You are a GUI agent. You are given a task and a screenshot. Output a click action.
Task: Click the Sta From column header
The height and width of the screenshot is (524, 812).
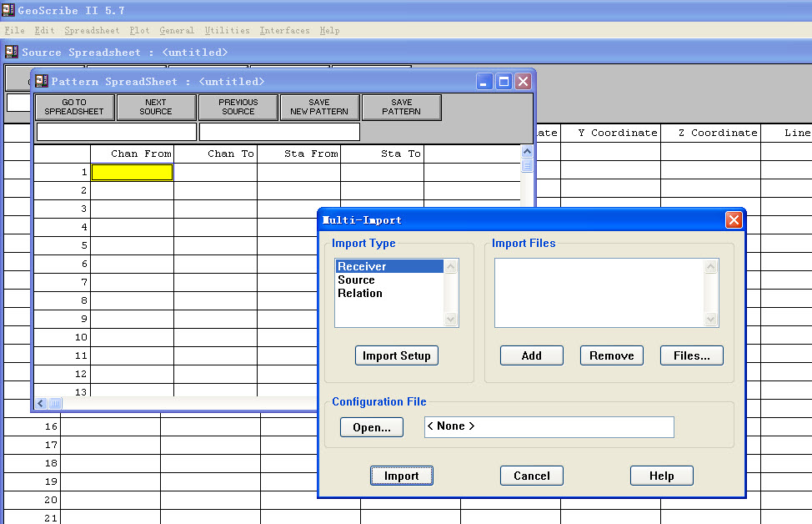click(298, 154)
